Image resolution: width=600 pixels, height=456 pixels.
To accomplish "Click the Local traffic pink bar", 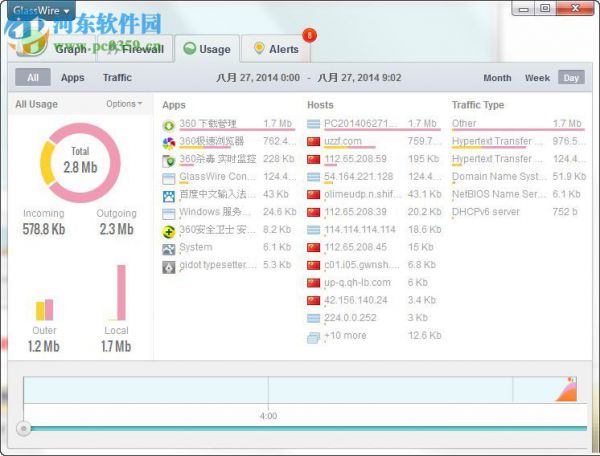I will [x=121, y=292].
